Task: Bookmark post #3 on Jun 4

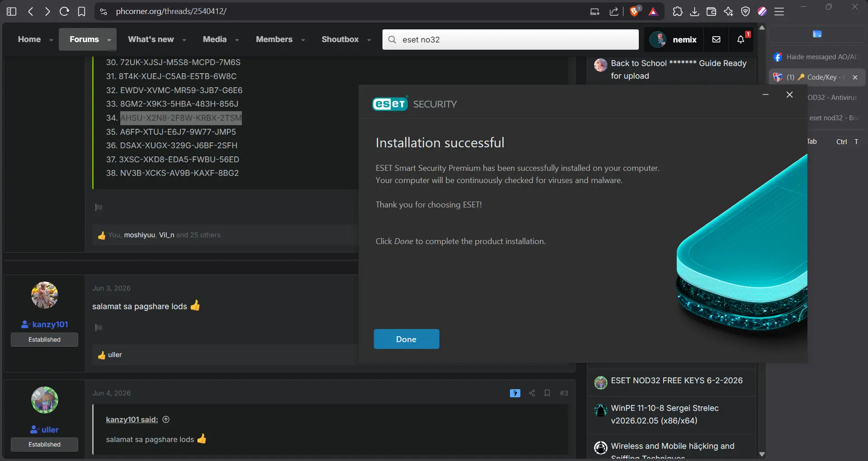Action: [547, 393]
